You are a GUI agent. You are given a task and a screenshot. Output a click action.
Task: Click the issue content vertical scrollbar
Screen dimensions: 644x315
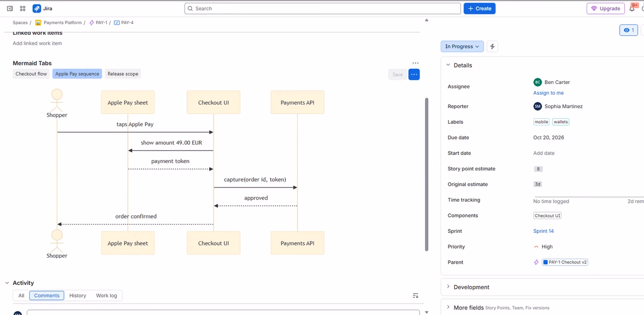[x=427, y=174]
